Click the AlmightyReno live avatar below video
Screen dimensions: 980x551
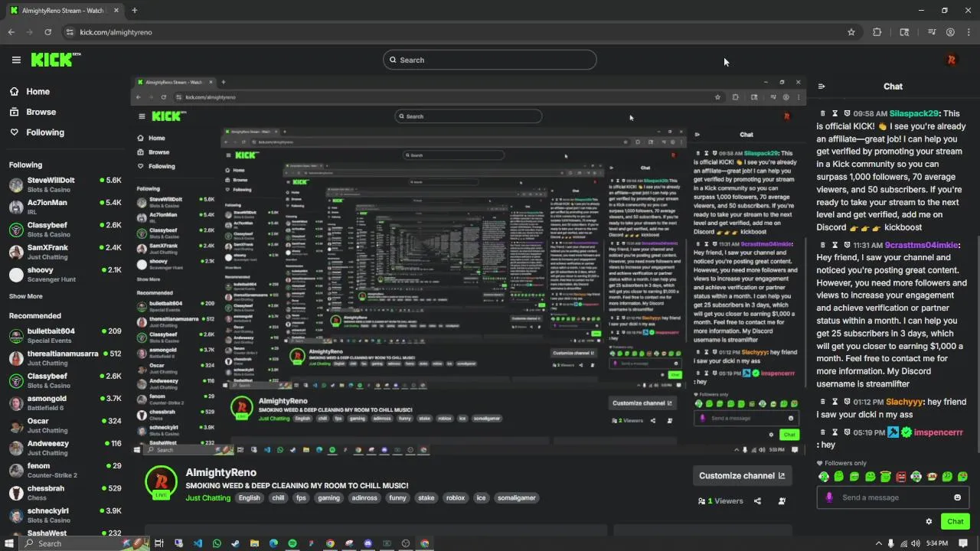[161, 482]
